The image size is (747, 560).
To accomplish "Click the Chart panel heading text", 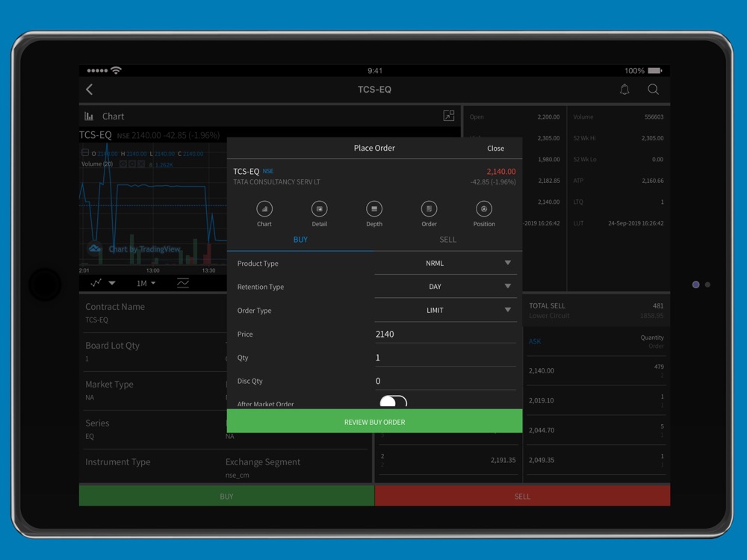I will [x=113, y=116].
